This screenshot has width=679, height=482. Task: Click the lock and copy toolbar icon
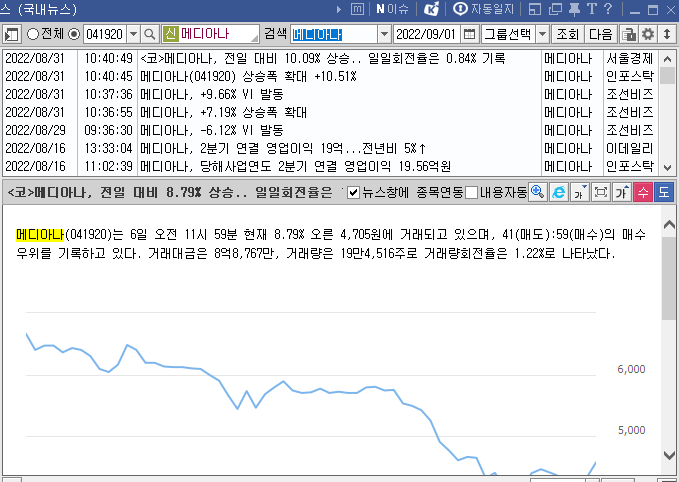pos(628,34)
